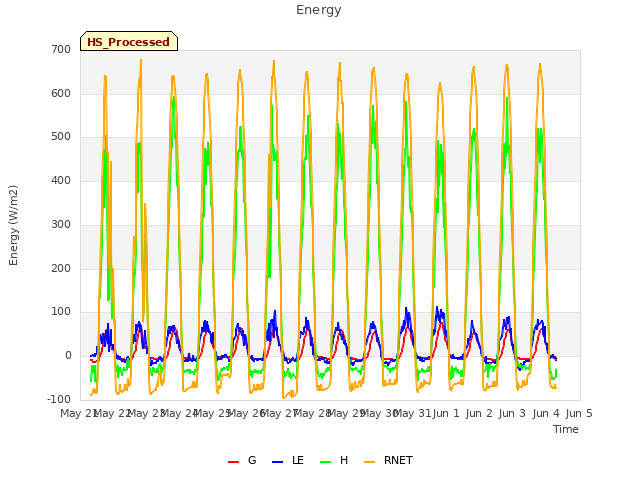Click the green H legend line marker
Image resolution: width=640 pixels, height=480 pixels.
(325, 462)
